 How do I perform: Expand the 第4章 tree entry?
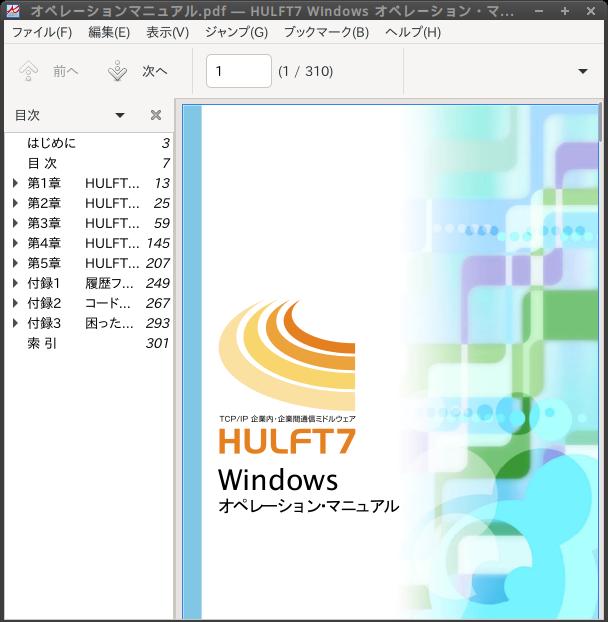(x=15, y=243)
